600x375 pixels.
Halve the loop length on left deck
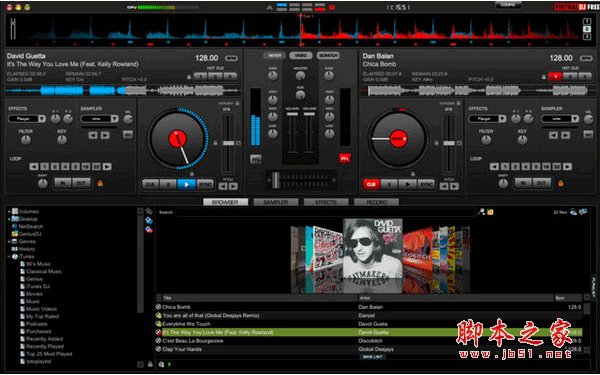[34, 166]
